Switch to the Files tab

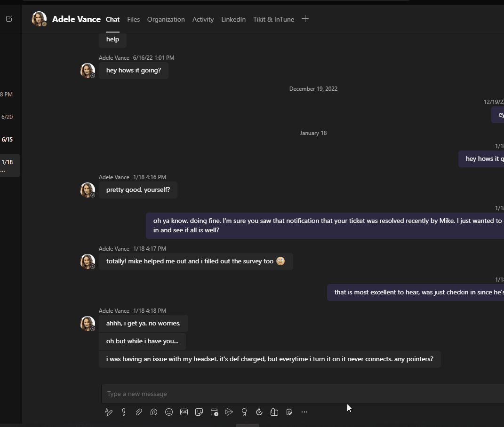pos(133,19)
